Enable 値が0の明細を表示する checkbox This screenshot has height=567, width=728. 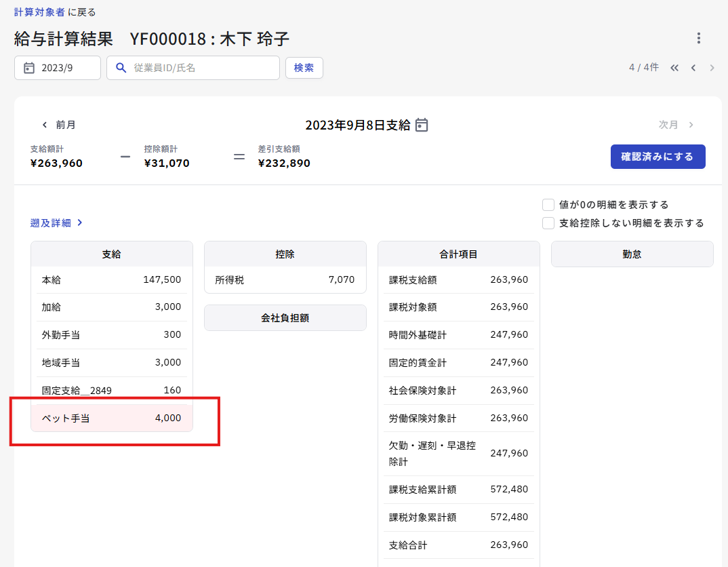pos(548,205)
